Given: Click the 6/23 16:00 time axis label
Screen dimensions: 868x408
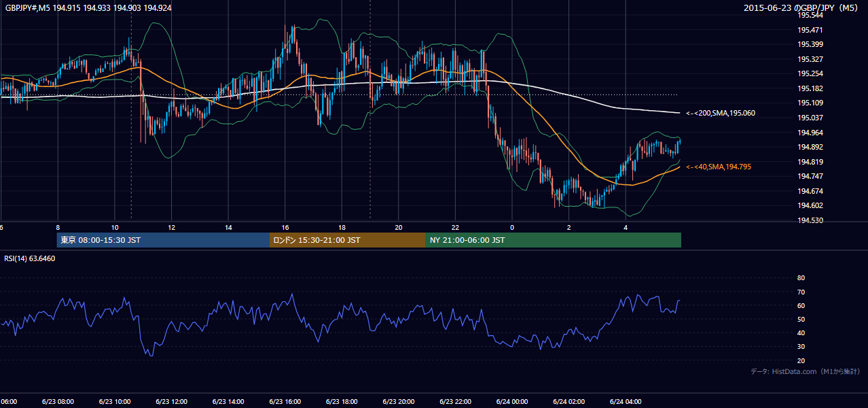Looking at the screenshot, I should (x=285, y=401).
